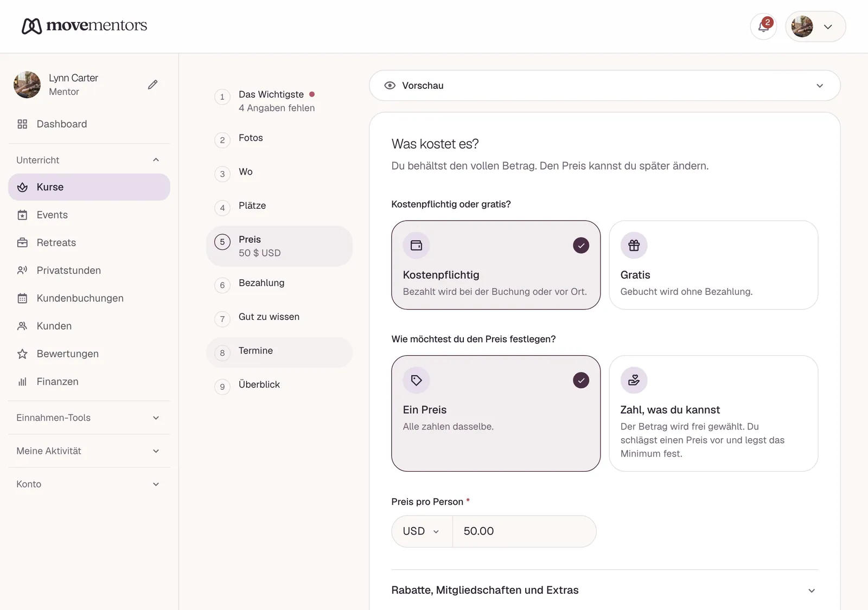
Task: Go to step 1 Das Wichtigste
Action: pos(279,101)
